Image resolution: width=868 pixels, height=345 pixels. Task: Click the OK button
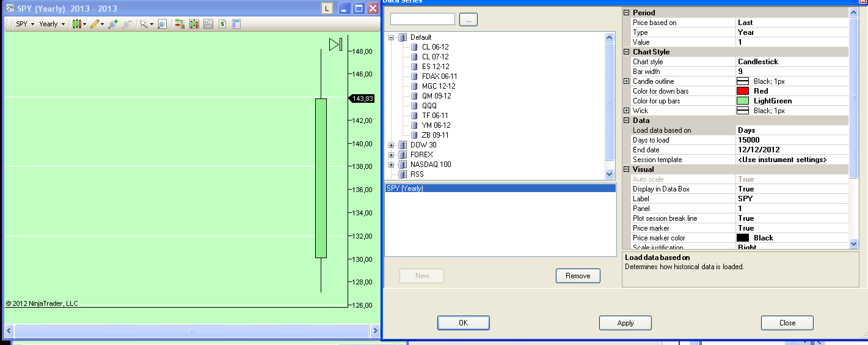tap(463, 323)
